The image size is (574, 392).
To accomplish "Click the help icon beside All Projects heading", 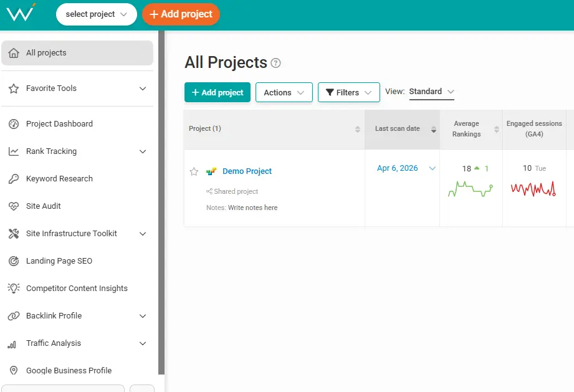I will click(x=277, y=63).
